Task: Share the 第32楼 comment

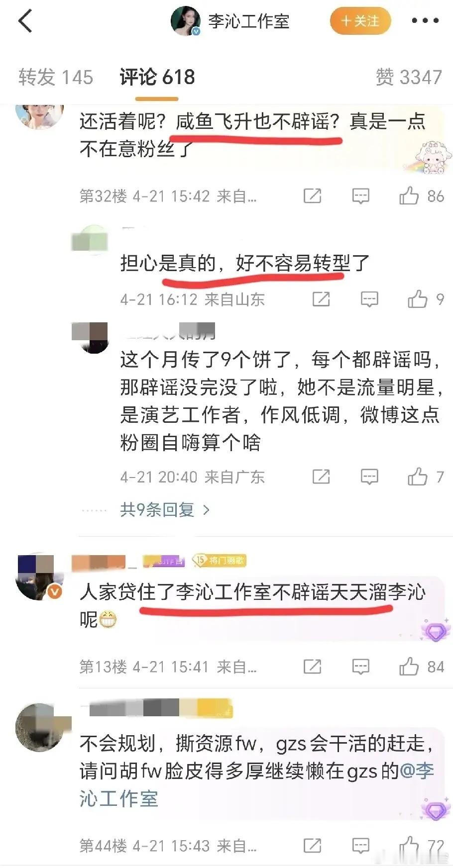Action: click(312, 196)
